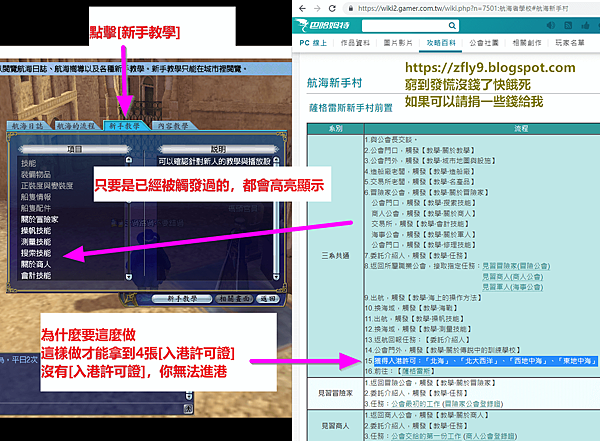Open 作品資料 nav item
The image size is (600, 441).
pyautogui.click(x=355, y=43)
